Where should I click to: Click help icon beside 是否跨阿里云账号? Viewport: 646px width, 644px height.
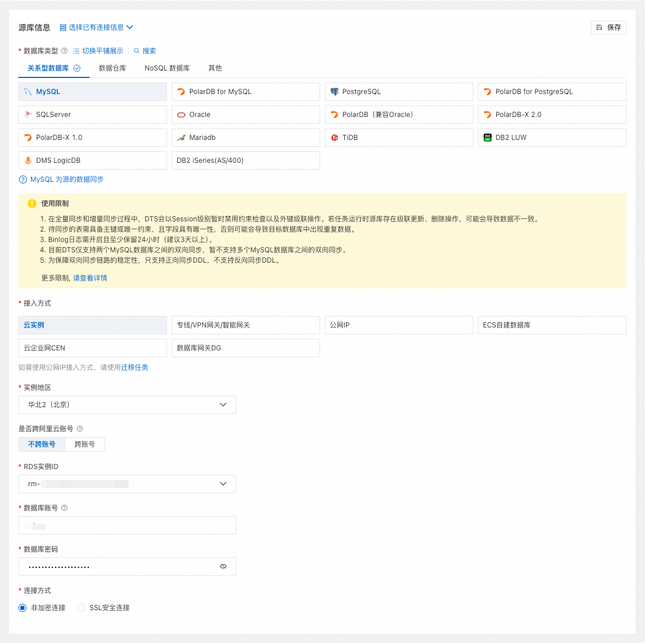pos(80,429)
